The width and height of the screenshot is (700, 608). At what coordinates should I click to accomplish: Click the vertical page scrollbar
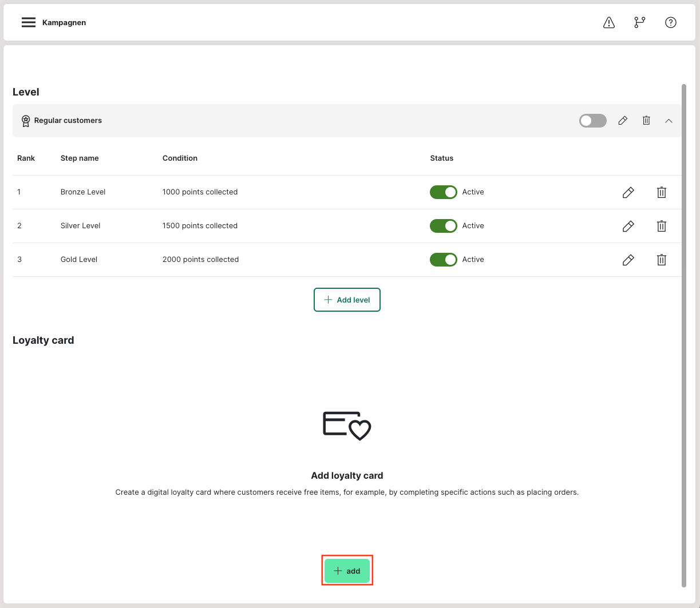click(x=684, y=335)
